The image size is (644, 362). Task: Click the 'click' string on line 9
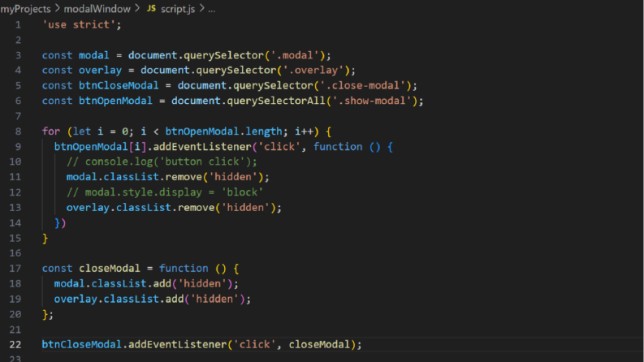click(x=279, y=147)
